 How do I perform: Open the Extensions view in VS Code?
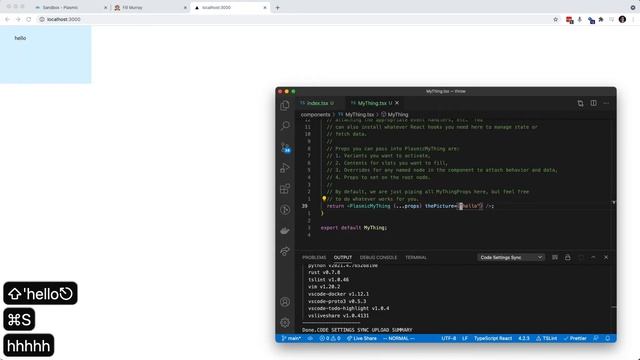click(x=285, y=189)
